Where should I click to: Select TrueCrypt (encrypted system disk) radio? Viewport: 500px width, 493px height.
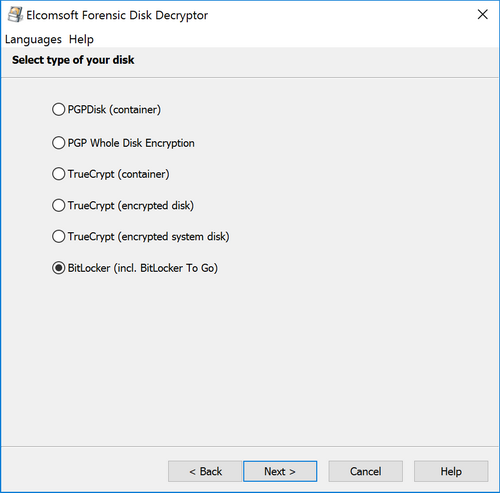58,236
